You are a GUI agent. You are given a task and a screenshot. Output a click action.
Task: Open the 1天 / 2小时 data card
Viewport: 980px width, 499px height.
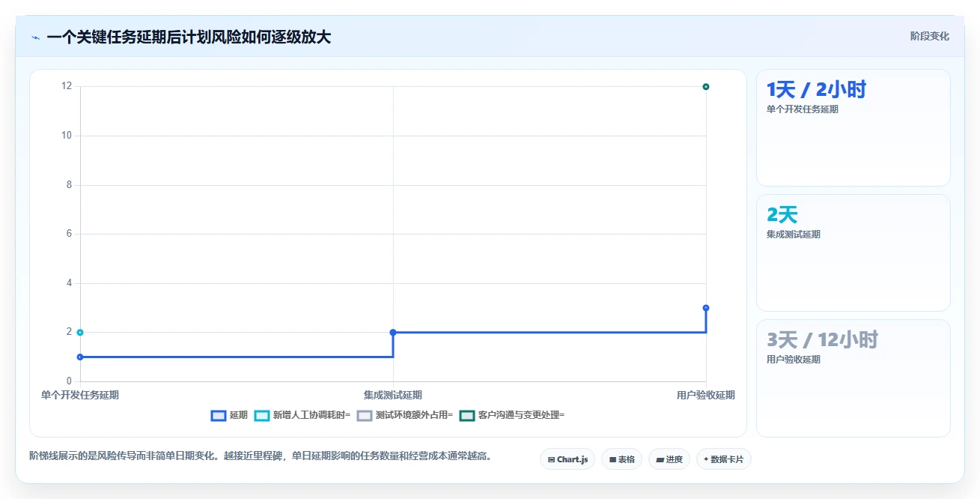853,127
